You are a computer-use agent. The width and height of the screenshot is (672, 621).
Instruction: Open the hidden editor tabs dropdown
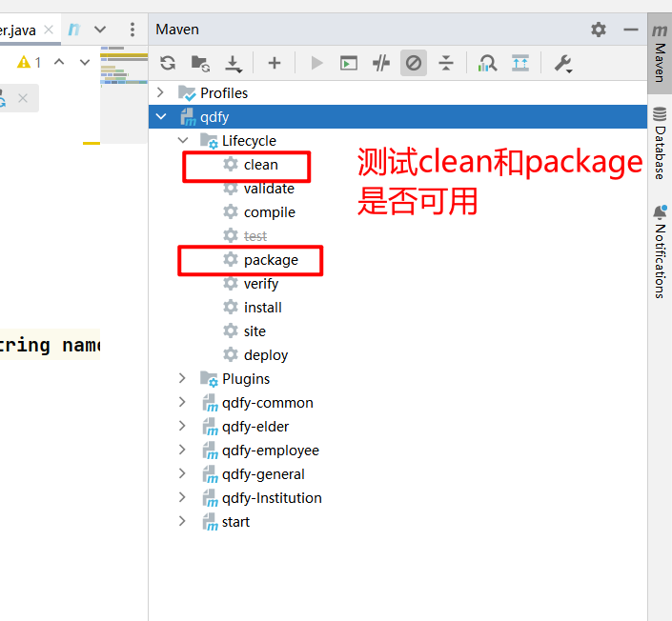(x=100, y=30)
